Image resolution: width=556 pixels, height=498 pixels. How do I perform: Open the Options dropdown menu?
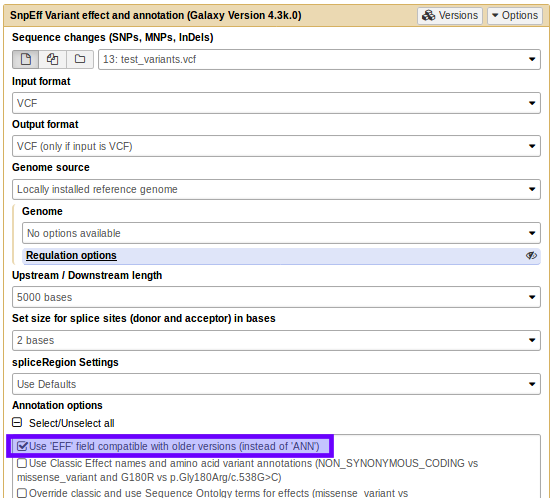tap(515, 16)
